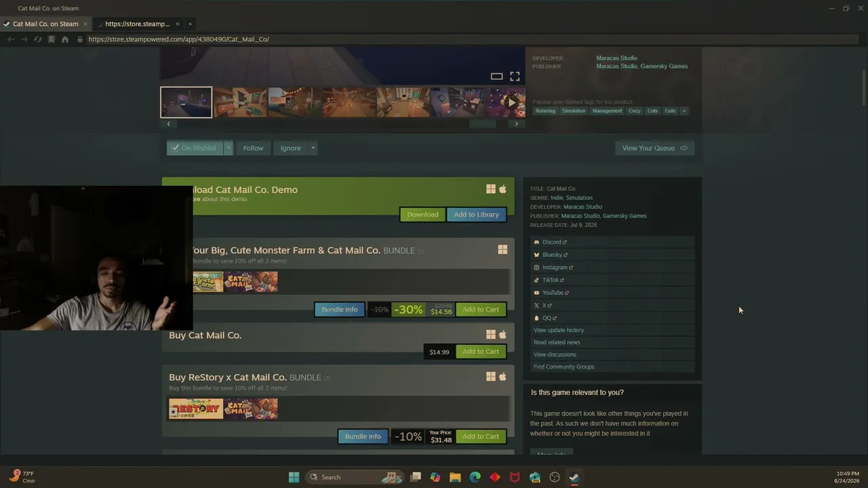Viewport: 868px width, 488px height.
Task: Launch Microsoft Edge from the taskbar
Action: coord(475,477)
